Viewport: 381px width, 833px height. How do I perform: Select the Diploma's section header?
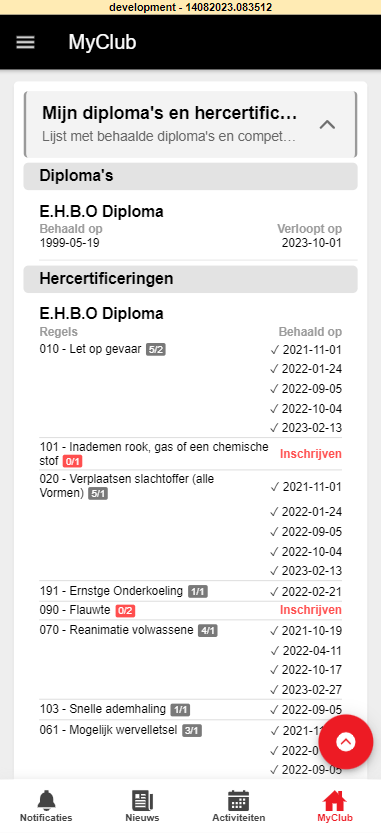coord(190,176)
